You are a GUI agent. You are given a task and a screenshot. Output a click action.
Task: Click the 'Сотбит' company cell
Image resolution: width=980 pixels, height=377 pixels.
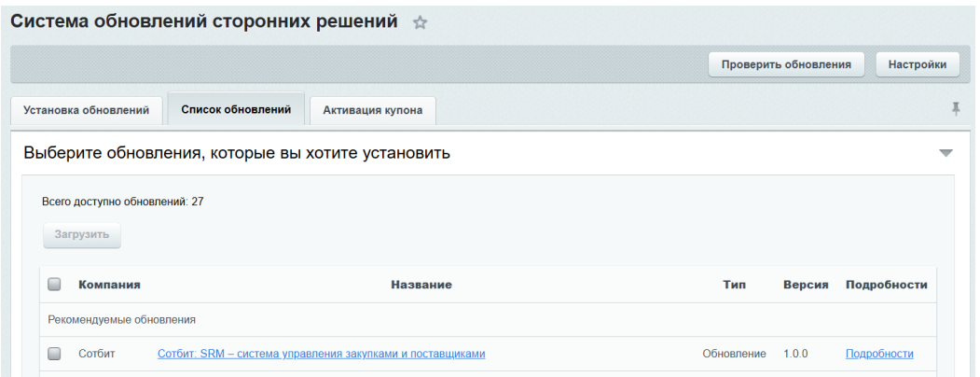[x=97, y=354]
